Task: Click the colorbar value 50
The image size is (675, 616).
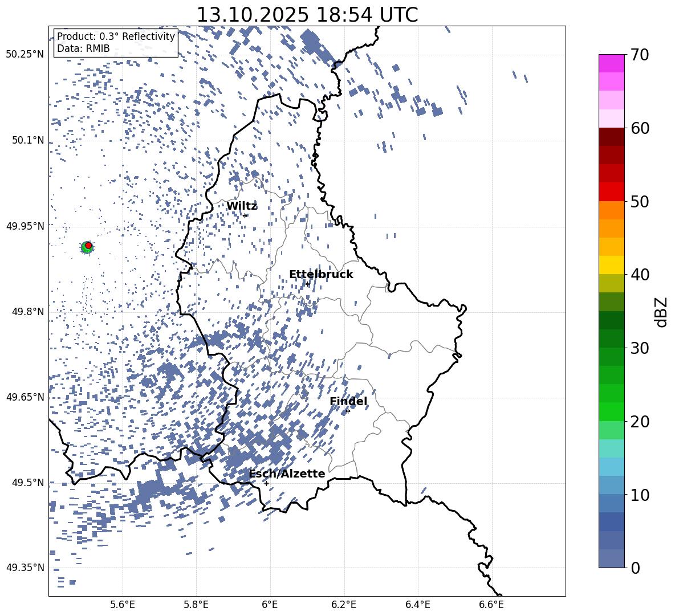Action: (x=640, y=201)
